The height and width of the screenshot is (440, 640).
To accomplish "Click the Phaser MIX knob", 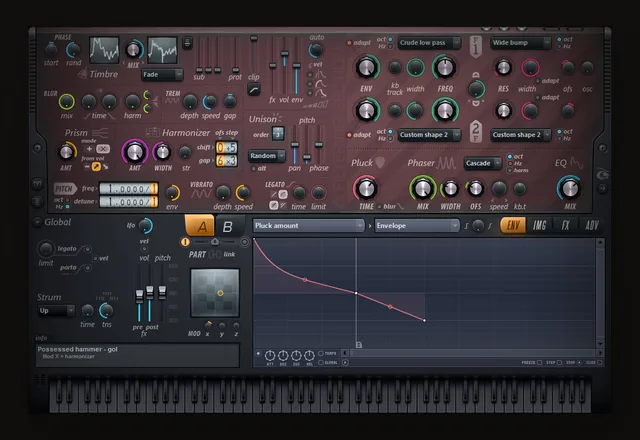I will coord(422,188).
